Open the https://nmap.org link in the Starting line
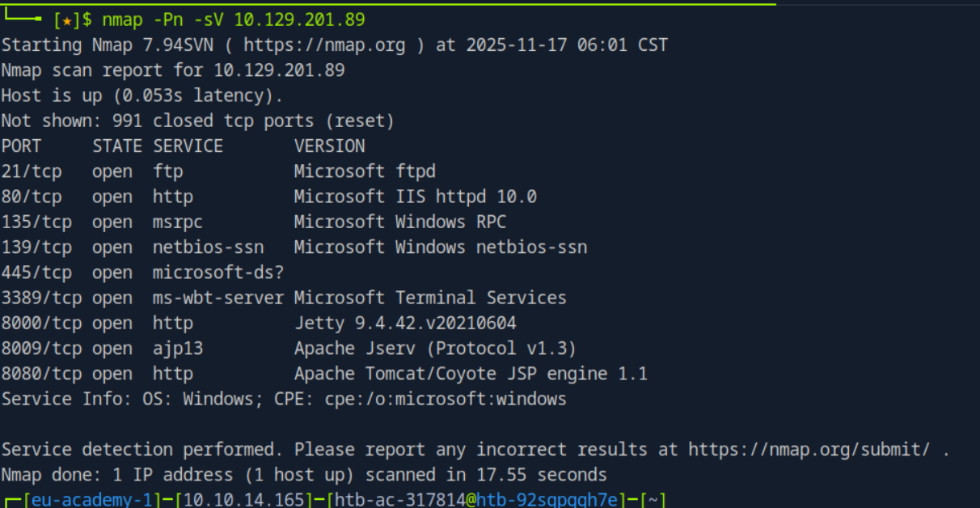Viewport: 980px width, 508px height. (x=324, y=44)
